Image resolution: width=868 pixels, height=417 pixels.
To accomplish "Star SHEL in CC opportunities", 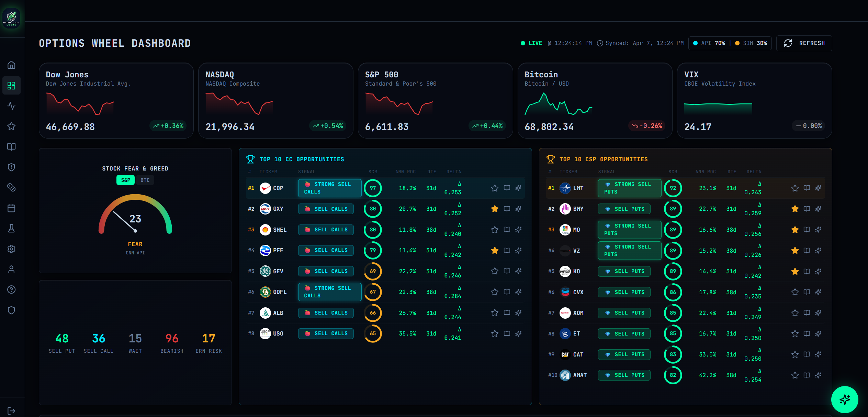I will [x=495, y=230].
